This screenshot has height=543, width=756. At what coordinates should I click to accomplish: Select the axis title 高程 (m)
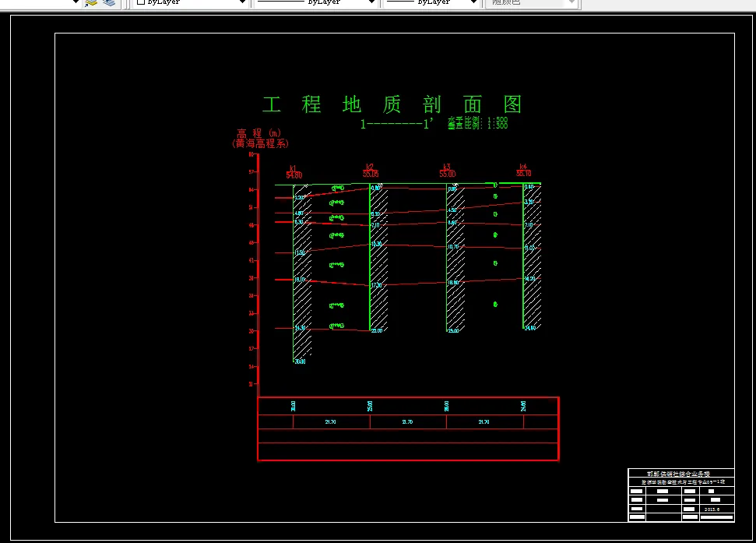[x=258, y=133]
